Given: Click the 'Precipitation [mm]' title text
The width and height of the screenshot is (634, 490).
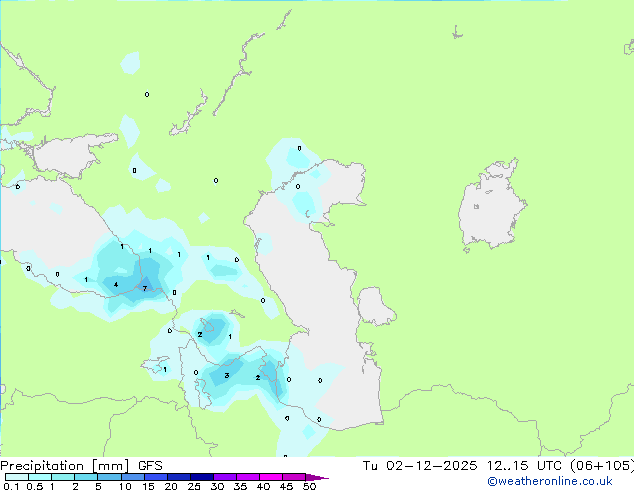Looking at the screenshot, I should point(64,466).
